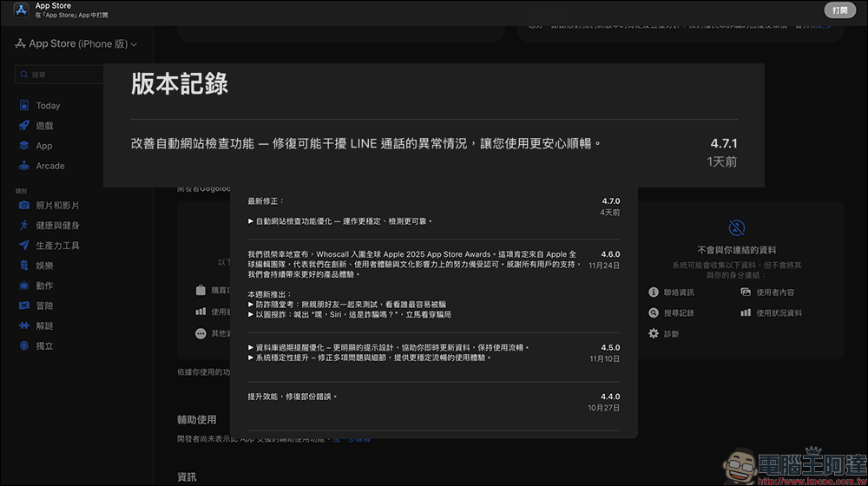Screen dimensions: 868x486
Task: Click the App Store logo icon in the banner
Action: tap(21, 10)
